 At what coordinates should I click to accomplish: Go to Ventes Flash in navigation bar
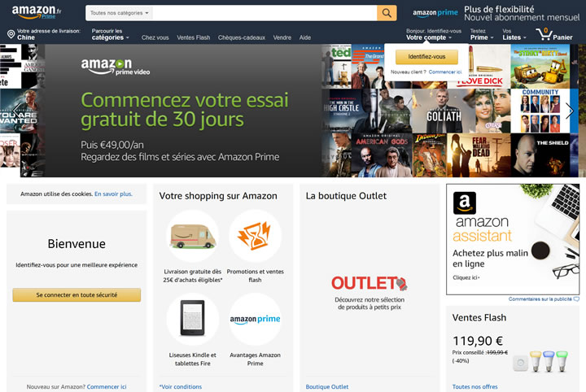(193, 37)
